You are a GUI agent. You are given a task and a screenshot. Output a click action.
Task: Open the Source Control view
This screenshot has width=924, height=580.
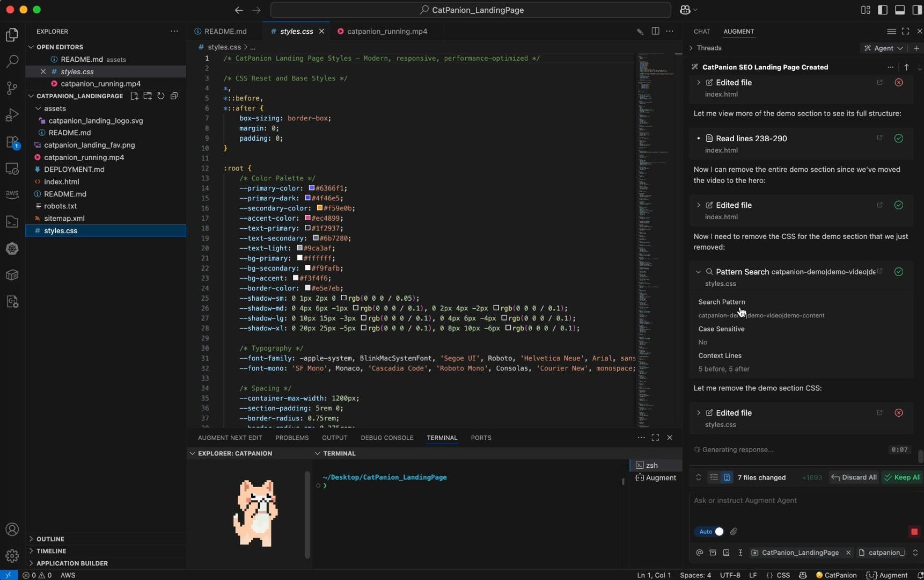[12, 88]
